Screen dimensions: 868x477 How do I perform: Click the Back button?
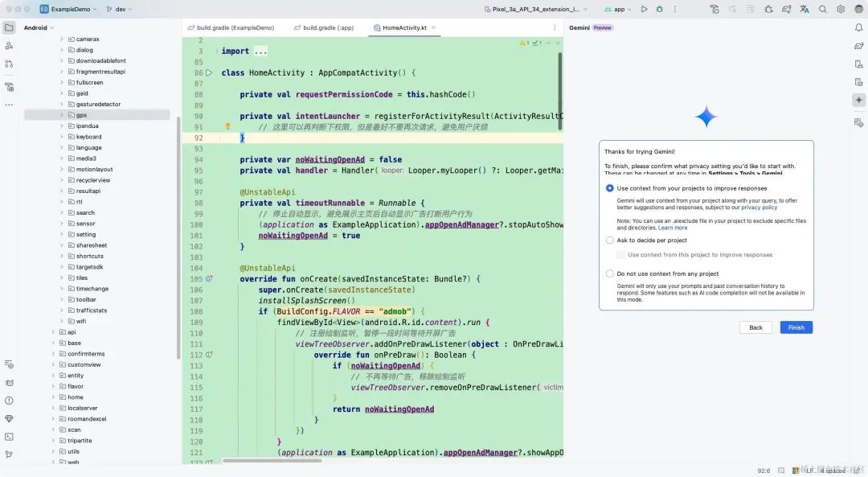755,327
